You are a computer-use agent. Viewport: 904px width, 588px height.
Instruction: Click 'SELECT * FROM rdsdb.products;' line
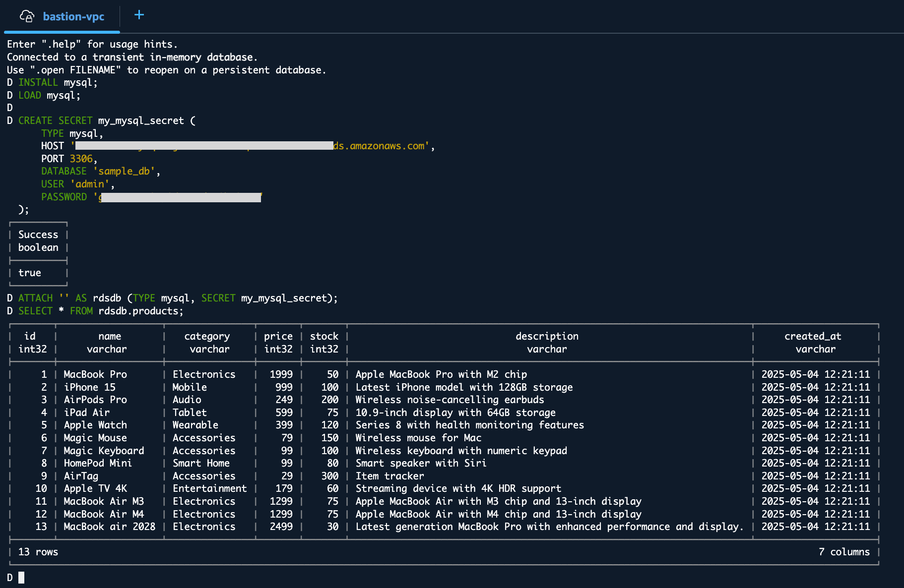point(95,311)
